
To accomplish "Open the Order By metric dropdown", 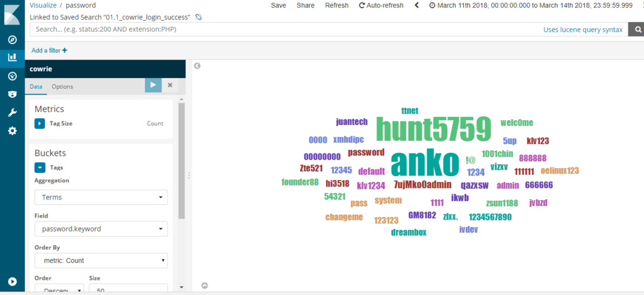I will 101,260.
